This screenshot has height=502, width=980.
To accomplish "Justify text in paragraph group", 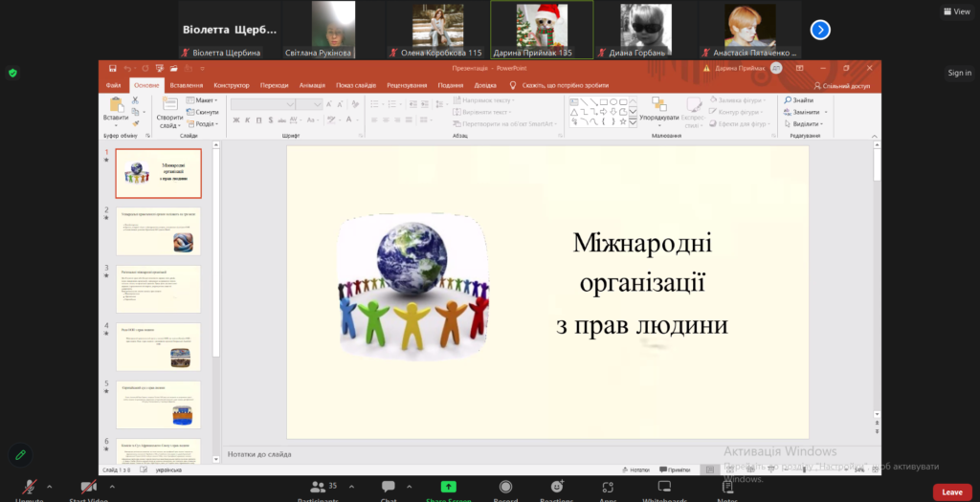I will (409, 120).
